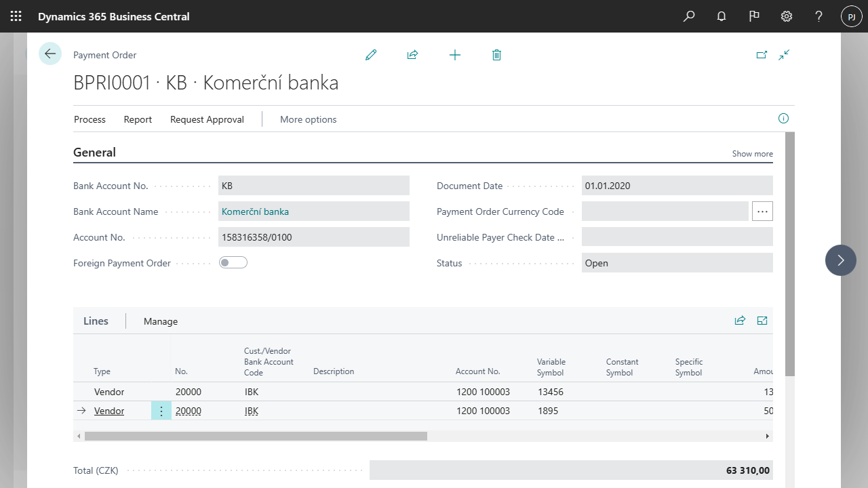Image resolution: width=868 pixels, height=488 pixels.
Task: Open the settings gear
Action: [x=787, y=16]
